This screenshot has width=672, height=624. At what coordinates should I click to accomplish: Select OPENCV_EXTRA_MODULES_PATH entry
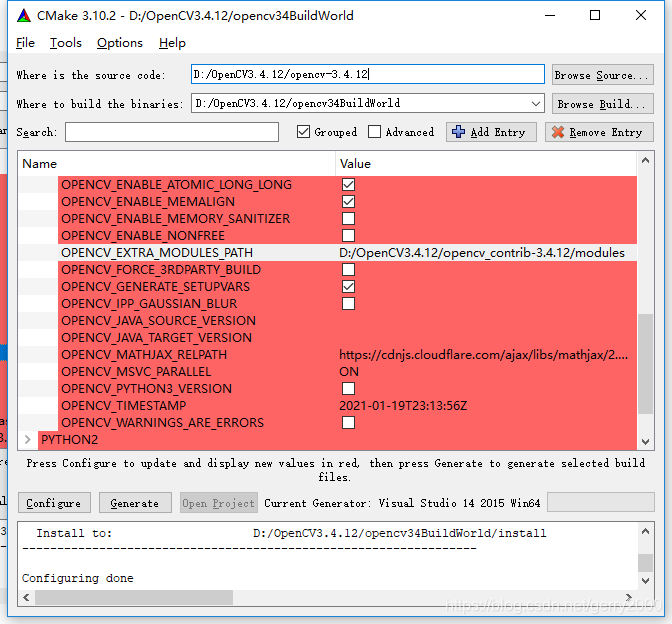(x=157, y=252)
